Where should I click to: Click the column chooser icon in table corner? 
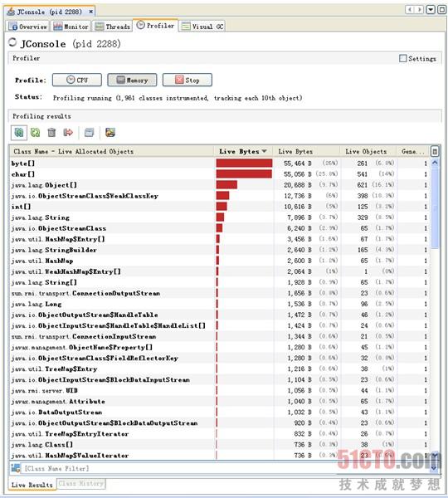pyautogui.click(x=435, y=152)
